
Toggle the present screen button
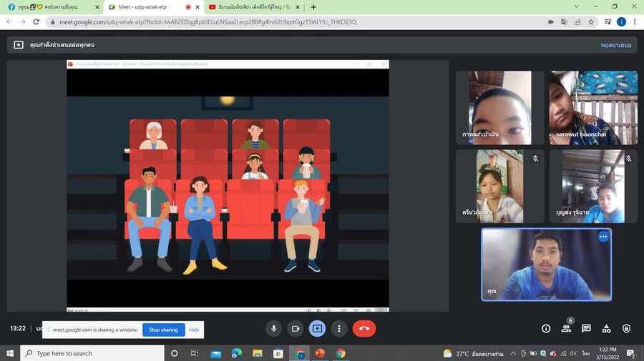tap(317, 328)
